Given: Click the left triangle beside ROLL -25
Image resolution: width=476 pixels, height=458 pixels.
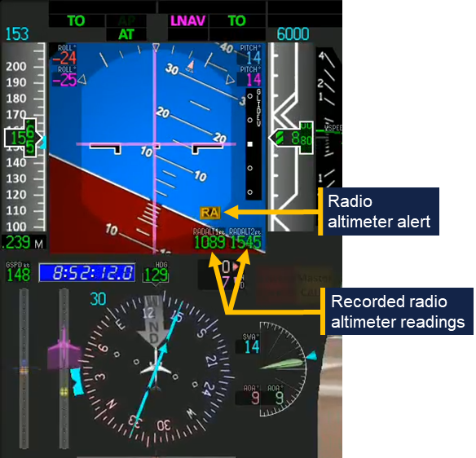Looking at the screenshot, I should click(x=82, y=80).
